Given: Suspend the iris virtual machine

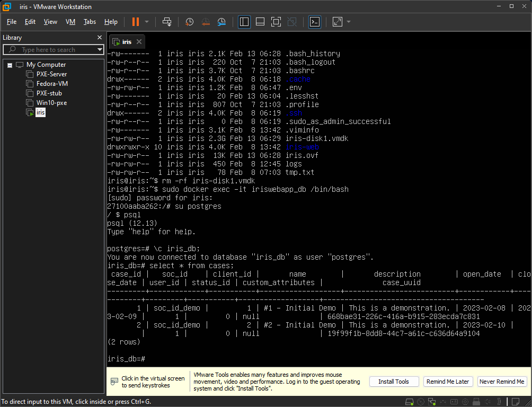Looking at the screenshot, I should click(136, 22).
